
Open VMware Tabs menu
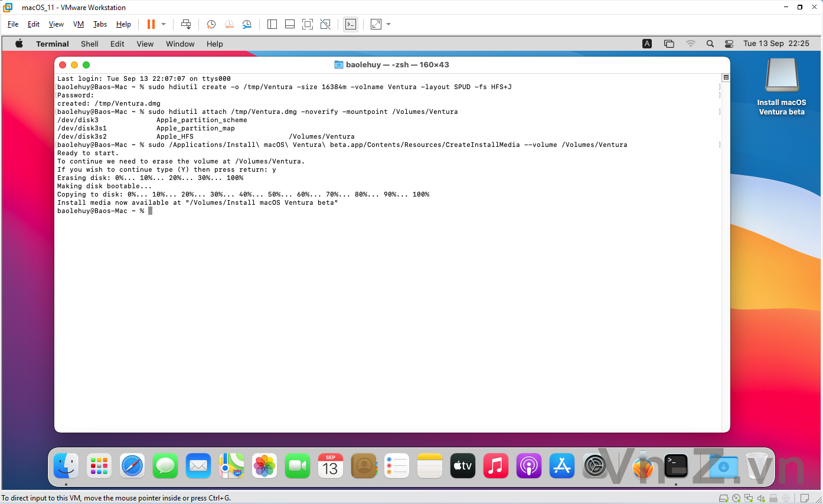click(100, 24)
